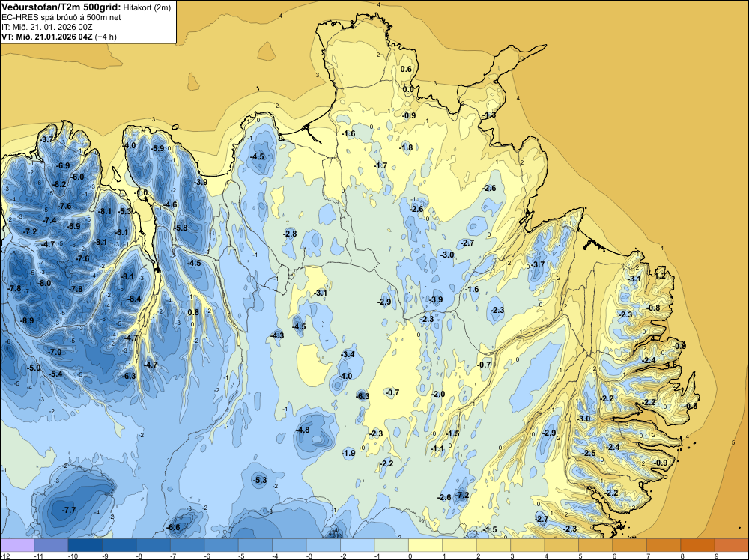Click the -6.0 temperature value
The image size is (749, 560).
pyautogui.click(x=77, y=177)
